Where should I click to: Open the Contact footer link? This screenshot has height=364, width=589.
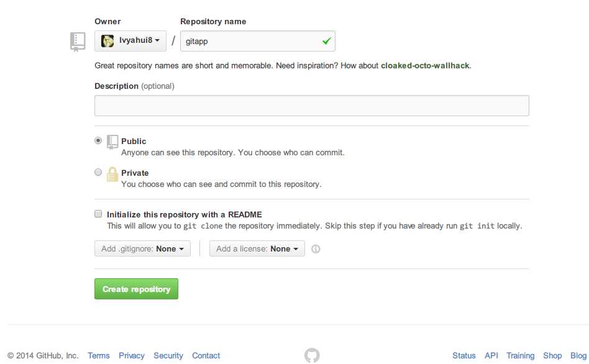tap(206, 355)
